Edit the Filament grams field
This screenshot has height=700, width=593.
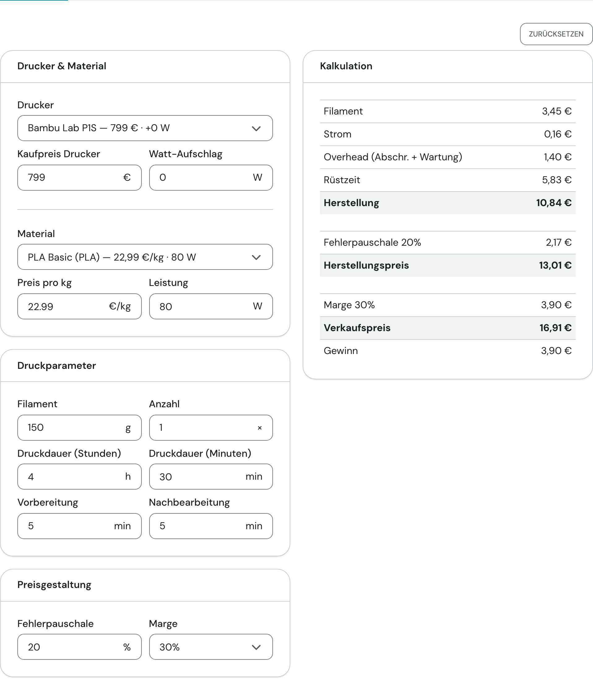click(79, 427)
